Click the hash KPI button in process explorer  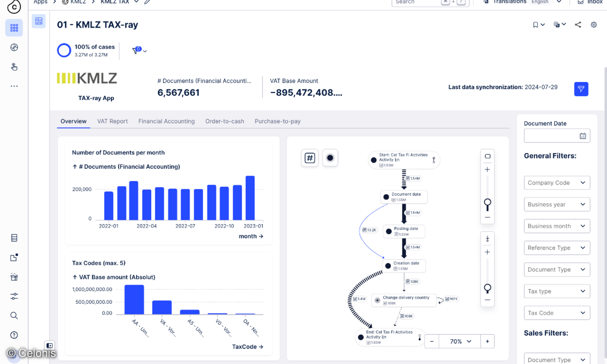[x=310, y=158]
